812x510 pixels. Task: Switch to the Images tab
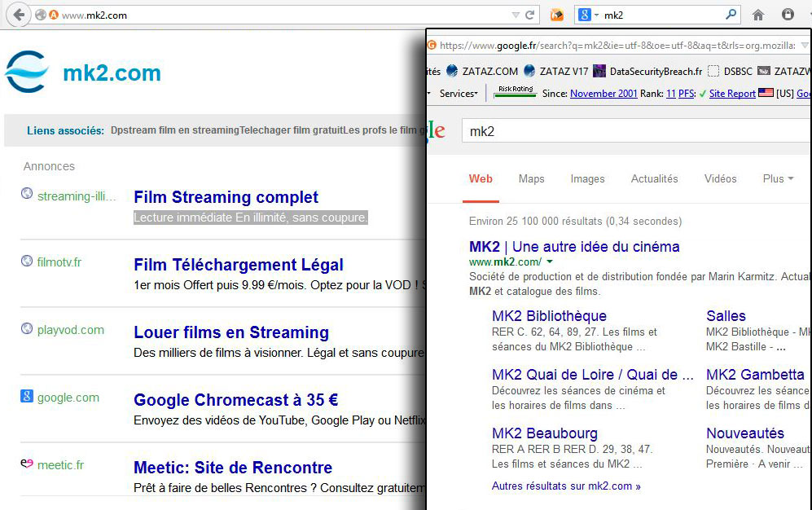[x=587, y=178]
